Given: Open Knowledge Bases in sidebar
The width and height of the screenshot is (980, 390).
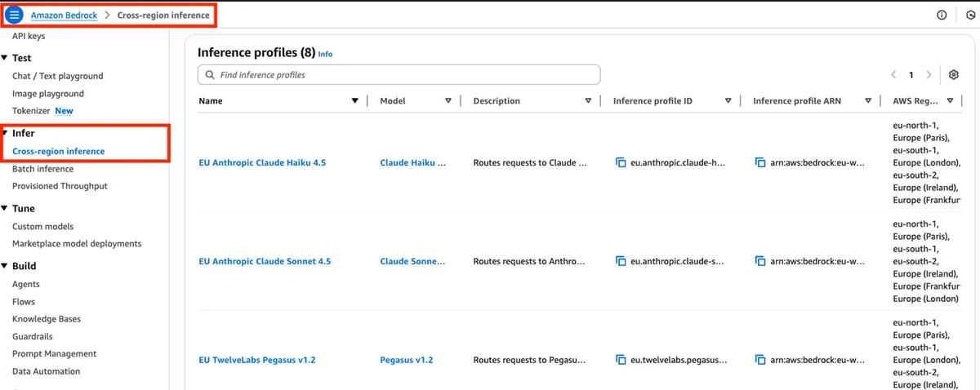Looking at the screenshot, I should tap(47, 319).
